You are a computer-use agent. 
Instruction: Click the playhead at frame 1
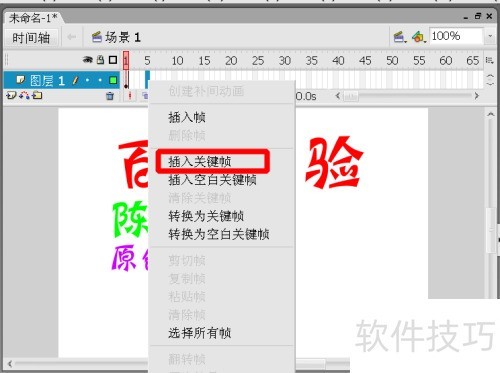pos(126,60)
